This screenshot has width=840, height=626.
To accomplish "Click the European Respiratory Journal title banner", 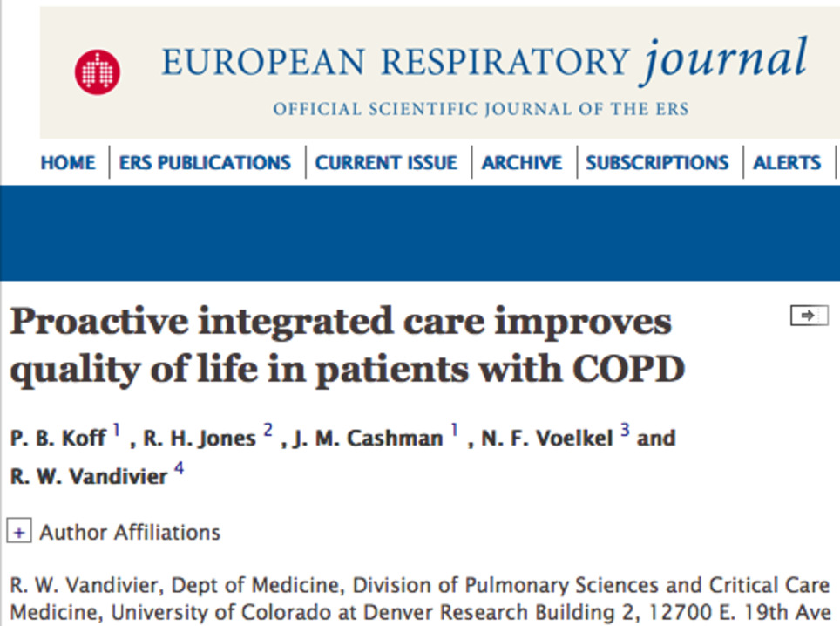I will 484,63.
